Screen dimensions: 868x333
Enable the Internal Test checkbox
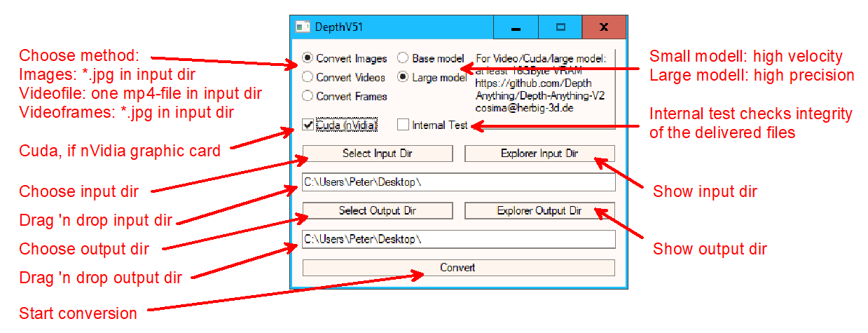pos(403,125)
